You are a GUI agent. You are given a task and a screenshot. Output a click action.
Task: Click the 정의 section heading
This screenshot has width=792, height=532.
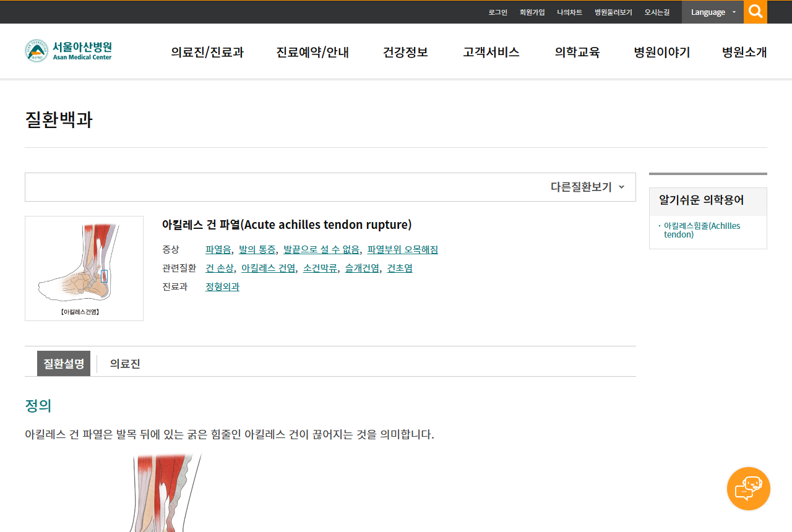click(x=38, y=406)
